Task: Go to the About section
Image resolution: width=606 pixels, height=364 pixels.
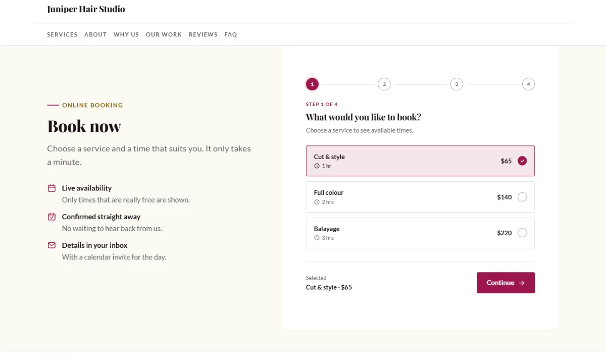Action: [x=95, y=35]
